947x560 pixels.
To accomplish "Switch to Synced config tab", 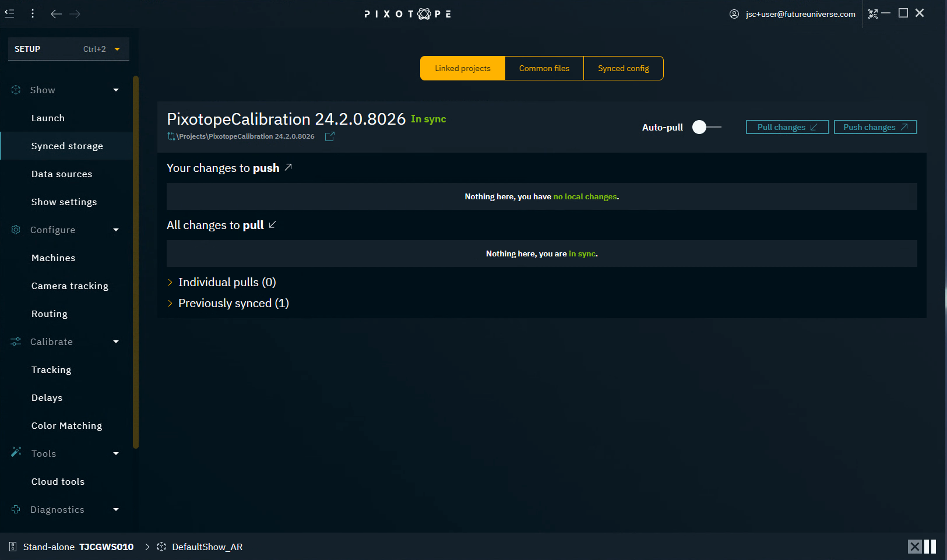I will click(624, 68).
